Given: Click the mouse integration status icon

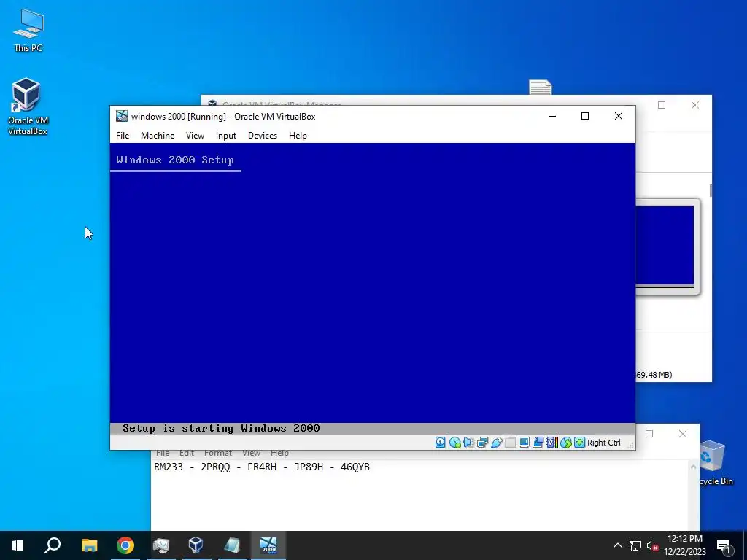Looking at the screenshot, I should pyautogui.click(x=565, y=443).
